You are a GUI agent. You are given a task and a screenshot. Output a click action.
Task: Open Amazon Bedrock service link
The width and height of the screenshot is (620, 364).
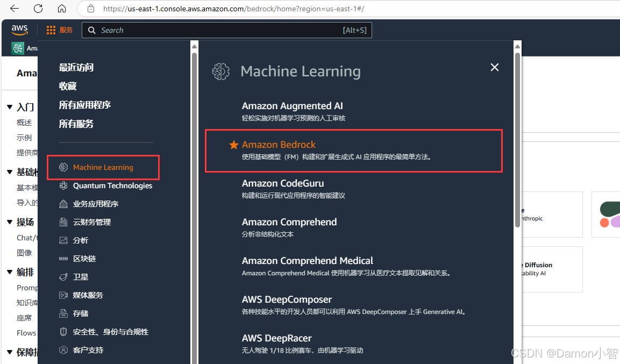pyautogui.click(x=279, y=145)
